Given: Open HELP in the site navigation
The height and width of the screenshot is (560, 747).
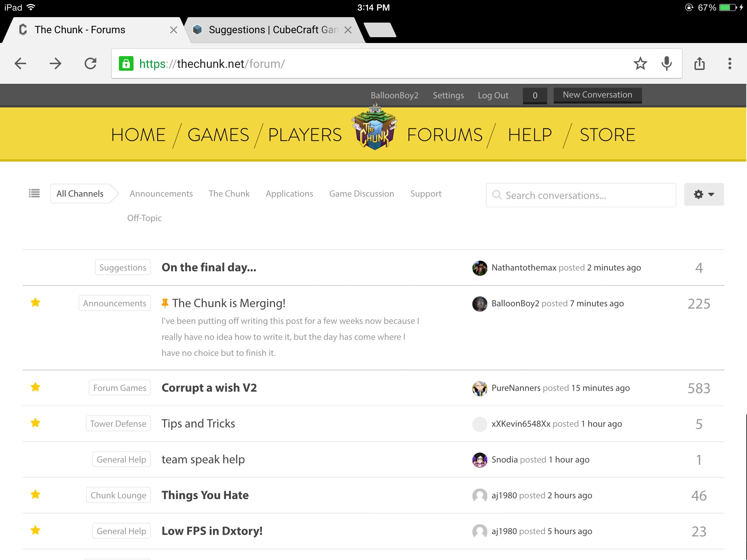Looking at the screenshot, I should tap(530, 135).
